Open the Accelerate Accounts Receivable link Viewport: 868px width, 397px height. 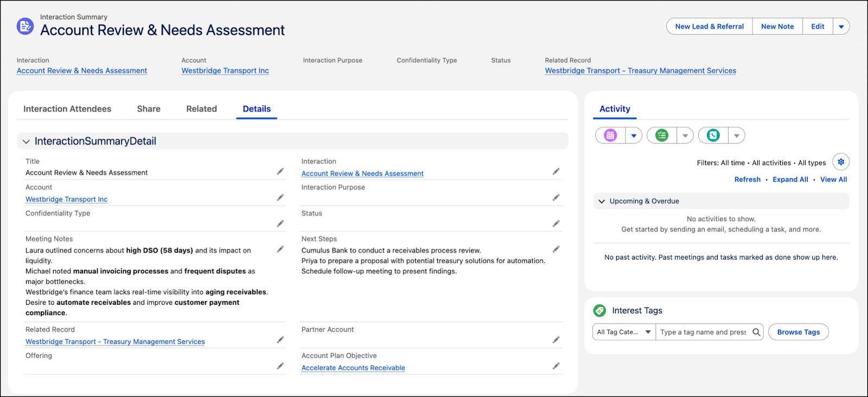(353, 368)
